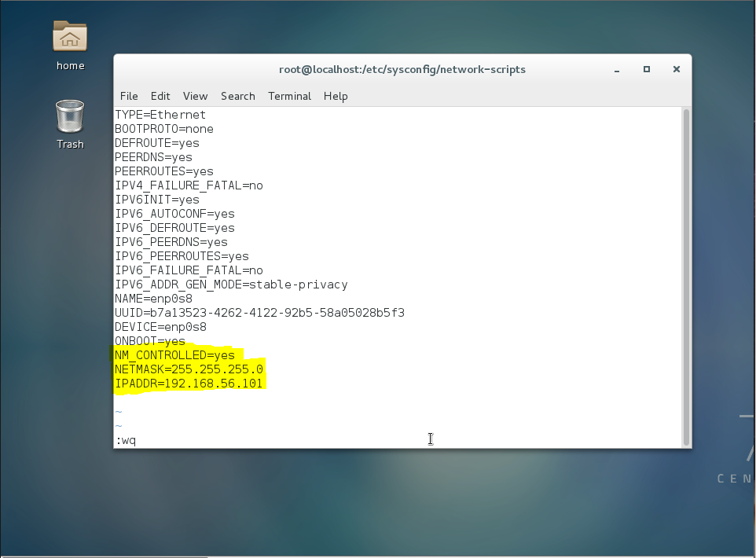Click the IPV6_ADDR_GEN_MODE=stable-privacy line

(231, 285)
